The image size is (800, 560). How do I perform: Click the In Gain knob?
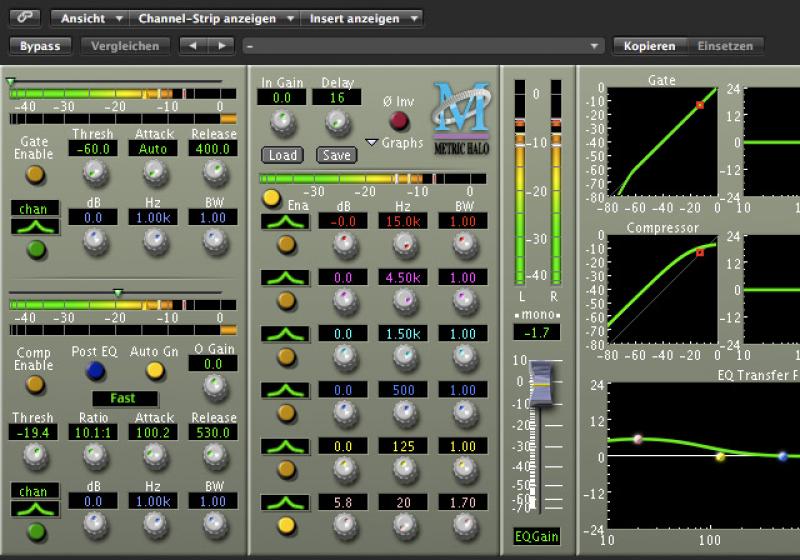tap(283, 123)
